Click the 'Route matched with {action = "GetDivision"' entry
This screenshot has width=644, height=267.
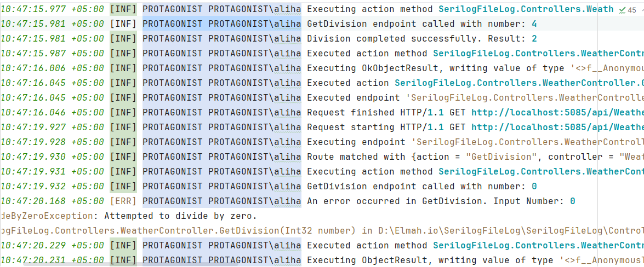point(475,156)
